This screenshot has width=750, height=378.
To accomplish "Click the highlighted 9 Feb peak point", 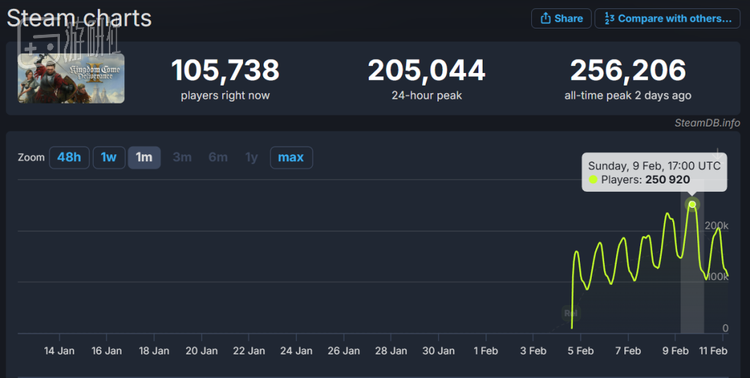I will pyautogui.click(x=692, y=204).
